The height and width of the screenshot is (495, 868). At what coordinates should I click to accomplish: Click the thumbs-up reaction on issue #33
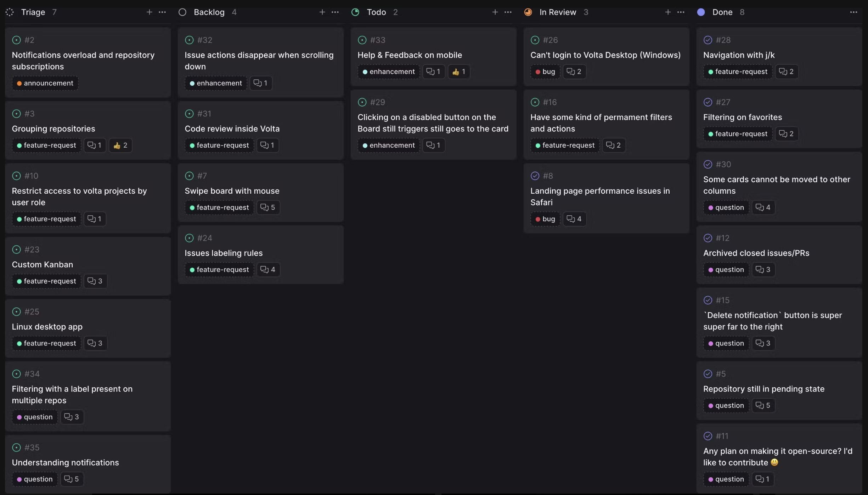[459, 72]
